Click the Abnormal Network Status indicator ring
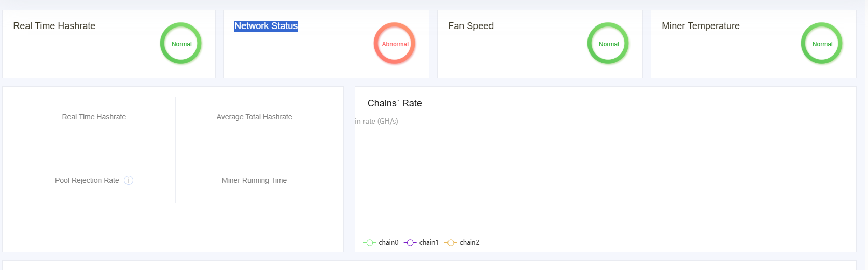 (395, 44)
